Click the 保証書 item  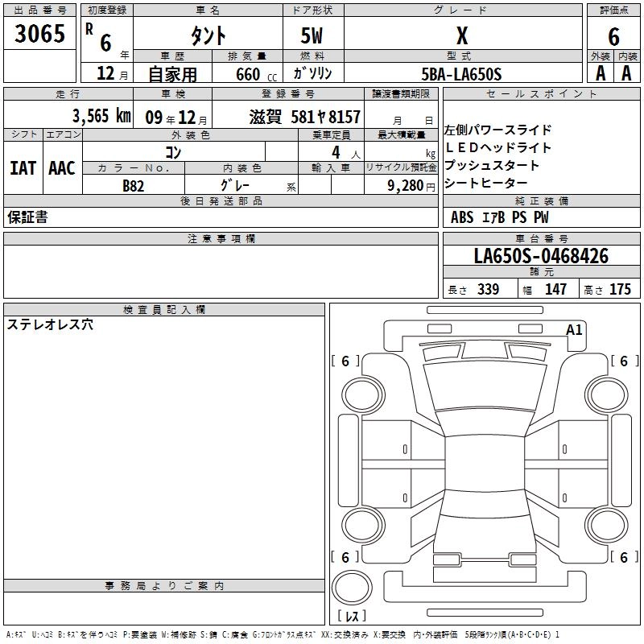coord(27,217)
